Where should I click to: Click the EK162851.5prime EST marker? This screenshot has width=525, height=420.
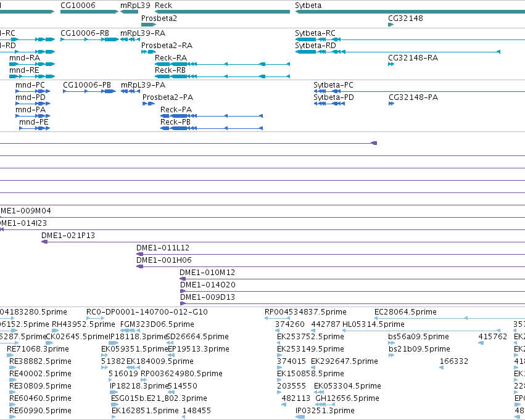tap(114, 417)
